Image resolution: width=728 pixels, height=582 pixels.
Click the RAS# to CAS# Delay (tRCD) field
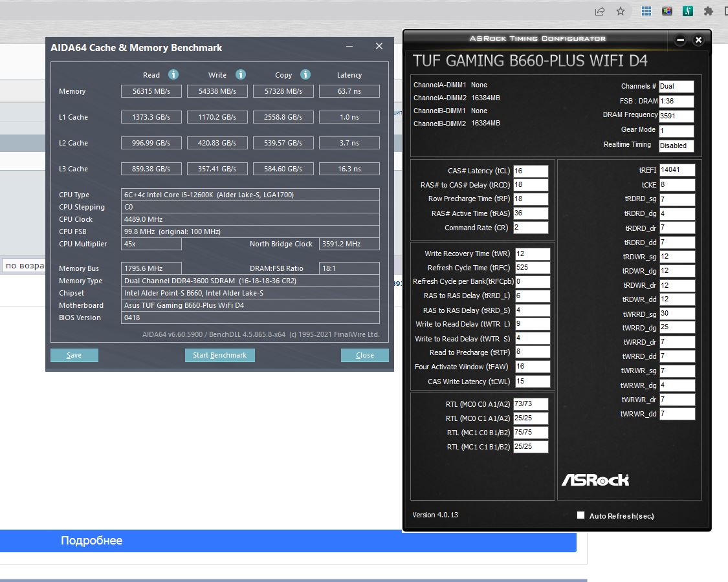pos(531,185)
